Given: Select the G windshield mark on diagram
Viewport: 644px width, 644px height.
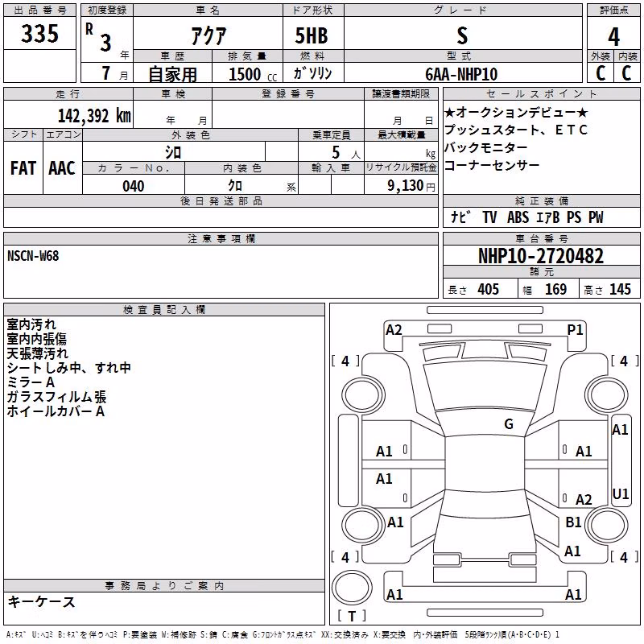Looking at the screenshot, I should point(509,424).
